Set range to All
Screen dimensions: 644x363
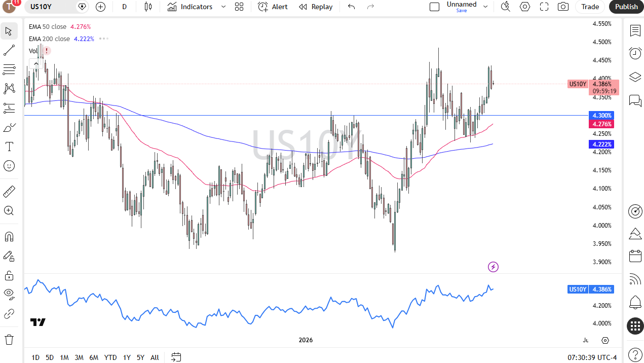[x=155, y=357]
